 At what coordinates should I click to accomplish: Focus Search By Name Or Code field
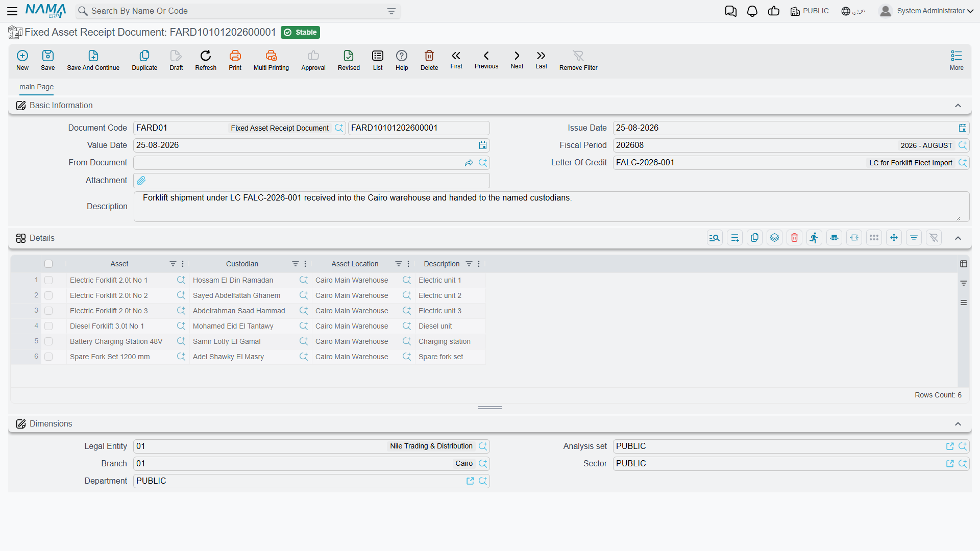click(237, 11)
